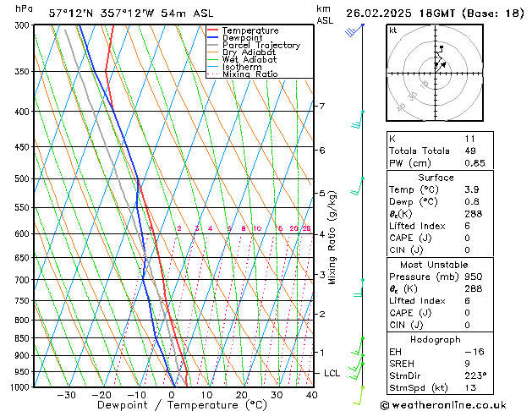Image resolution: width=532 pixels, height=411 pixels.
Task: Click the teal wind barb near 700 hPa
Action: point(359,288)
